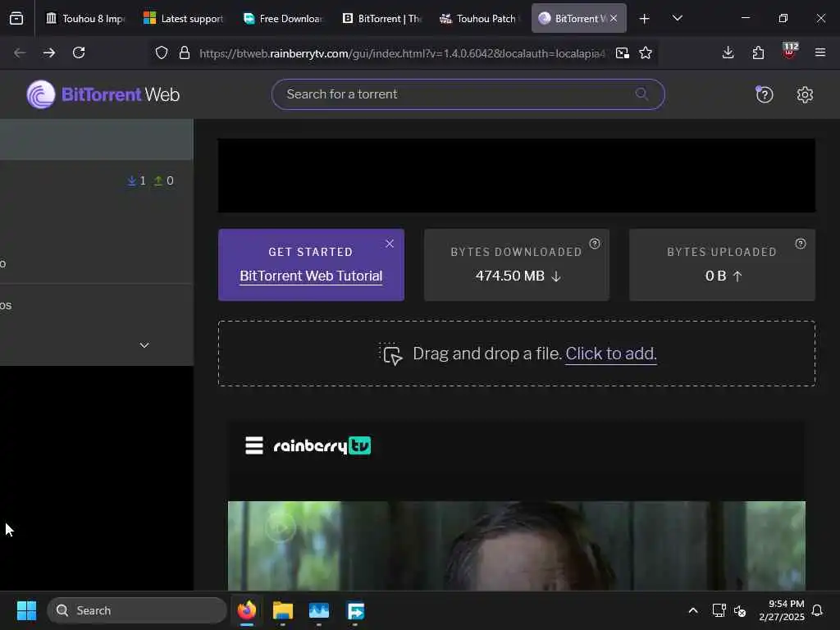Screen dimensions: 840x630
Task: Open BitTorrent Web settings gear
Action: 805,94
